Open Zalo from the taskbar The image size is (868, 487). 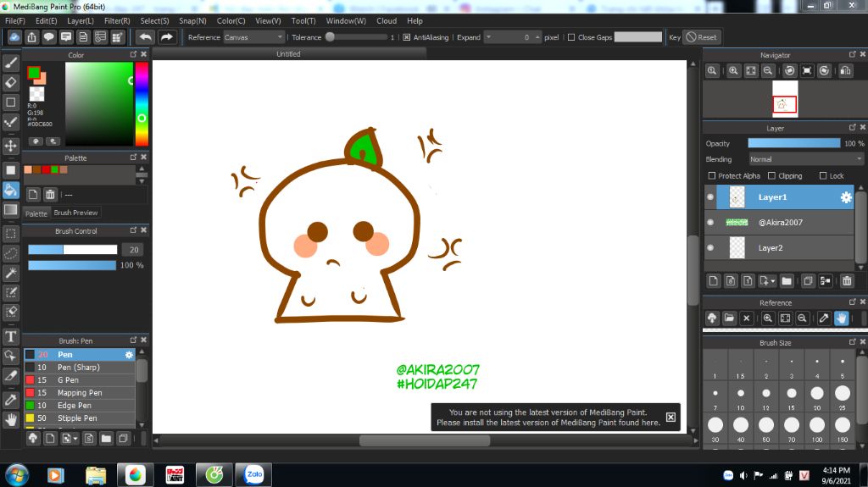pos(254,474)
